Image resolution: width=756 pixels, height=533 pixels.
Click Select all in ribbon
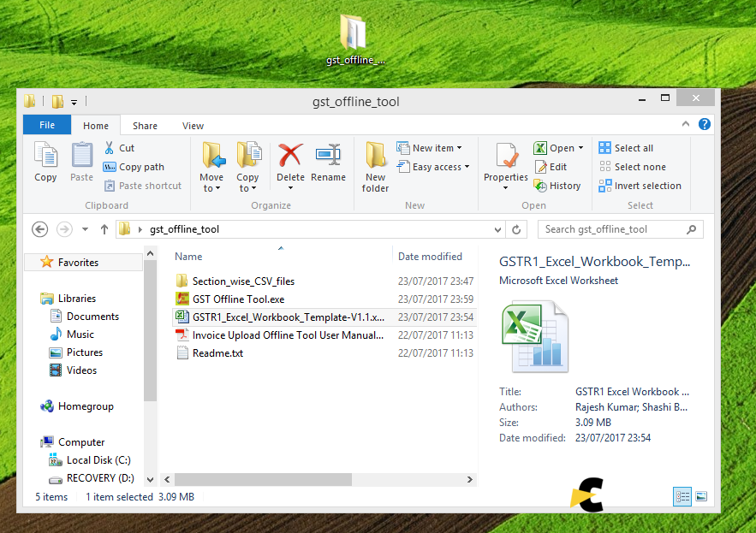pyautogui.click(x=626, y=148)
